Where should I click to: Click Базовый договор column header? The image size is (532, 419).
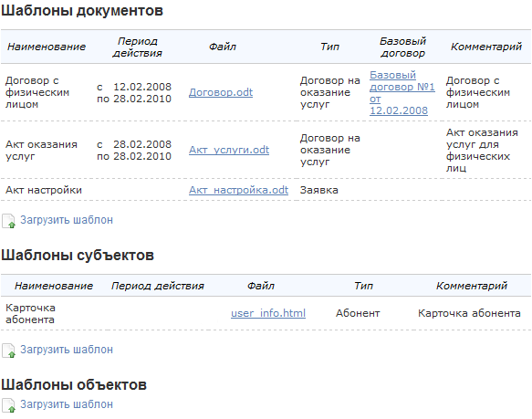pyautogui.click(x=402, y=47)
